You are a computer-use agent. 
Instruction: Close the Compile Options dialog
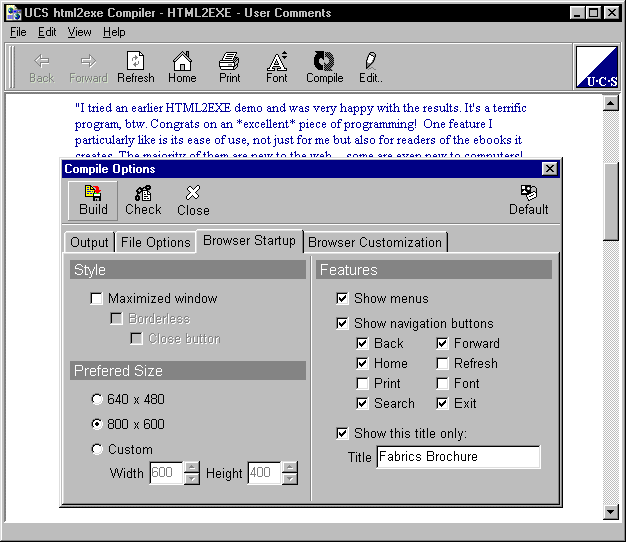pyautogui.click(x=550, y=169)
